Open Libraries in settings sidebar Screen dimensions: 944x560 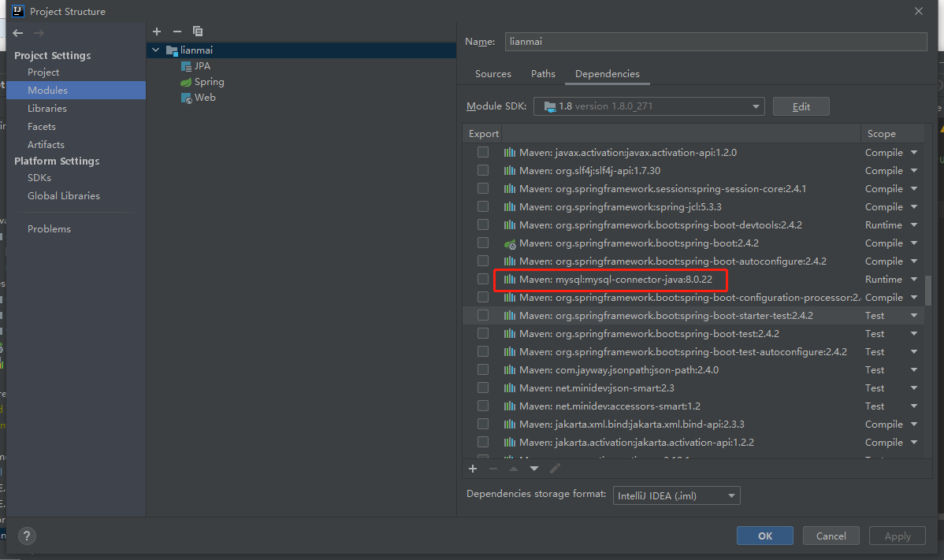(x=47, y=108)
